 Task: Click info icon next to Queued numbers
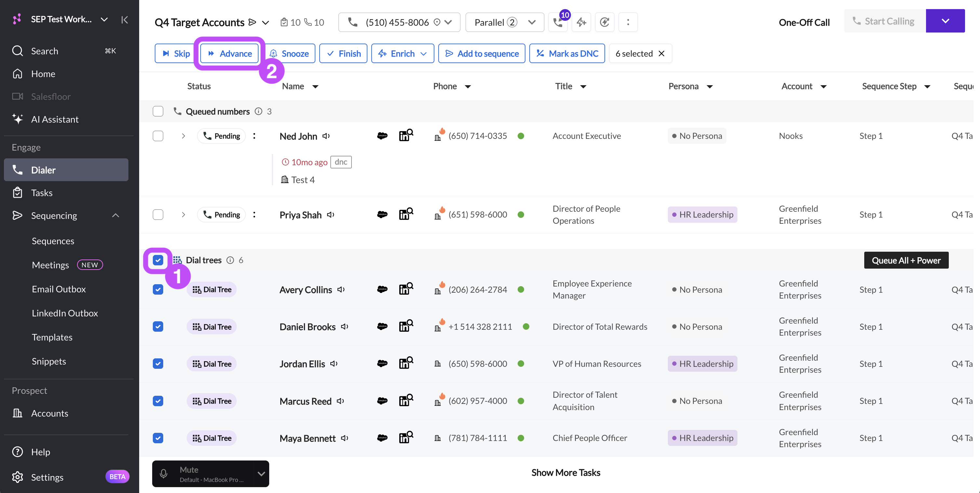pyautogui.click(x=258, y=111)
